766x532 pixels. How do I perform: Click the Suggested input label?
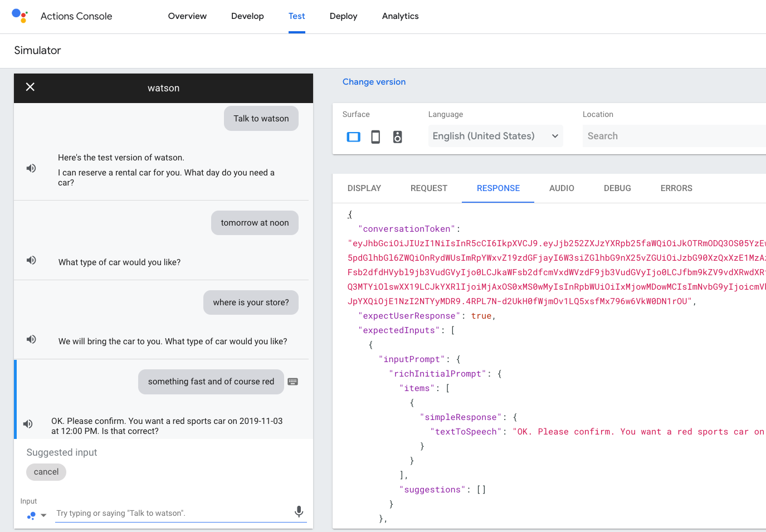(x=62, y=452)
